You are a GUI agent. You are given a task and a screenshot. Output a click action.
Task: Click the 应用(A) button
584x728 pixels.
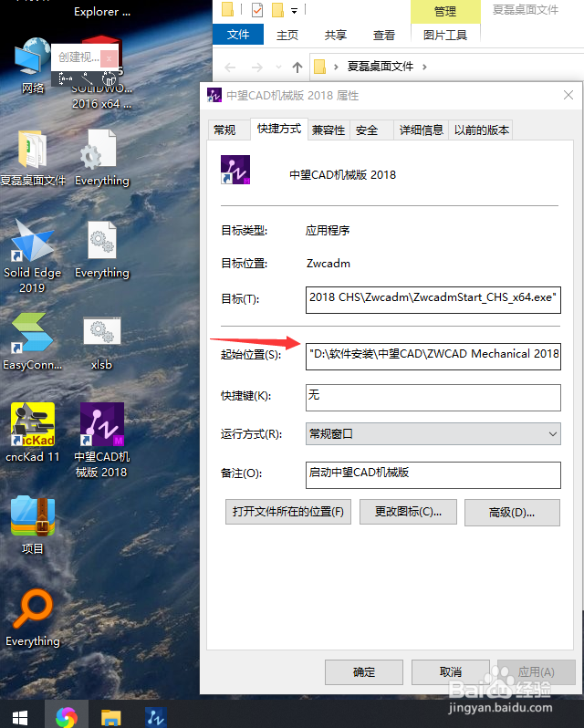click(x=536, y=672)
